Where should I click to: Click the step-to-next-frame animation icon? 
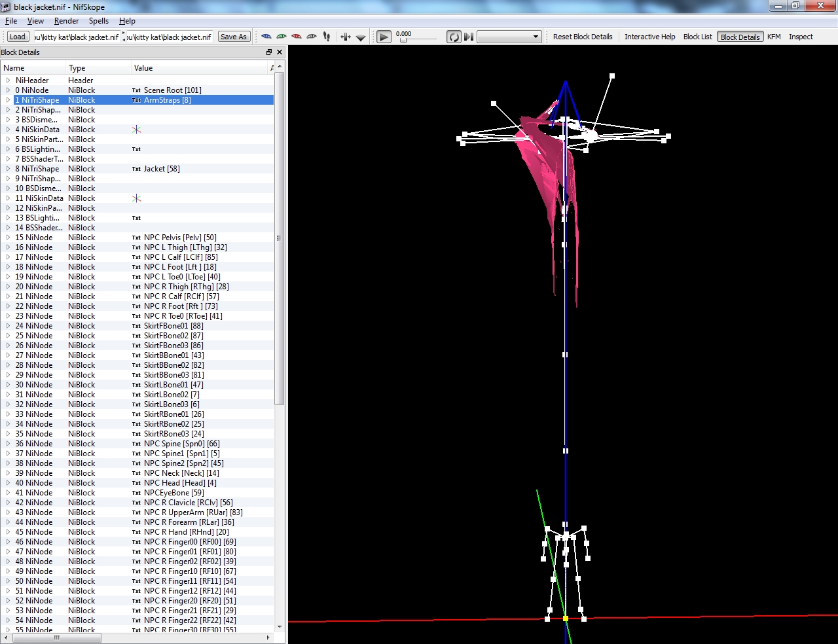469,37
